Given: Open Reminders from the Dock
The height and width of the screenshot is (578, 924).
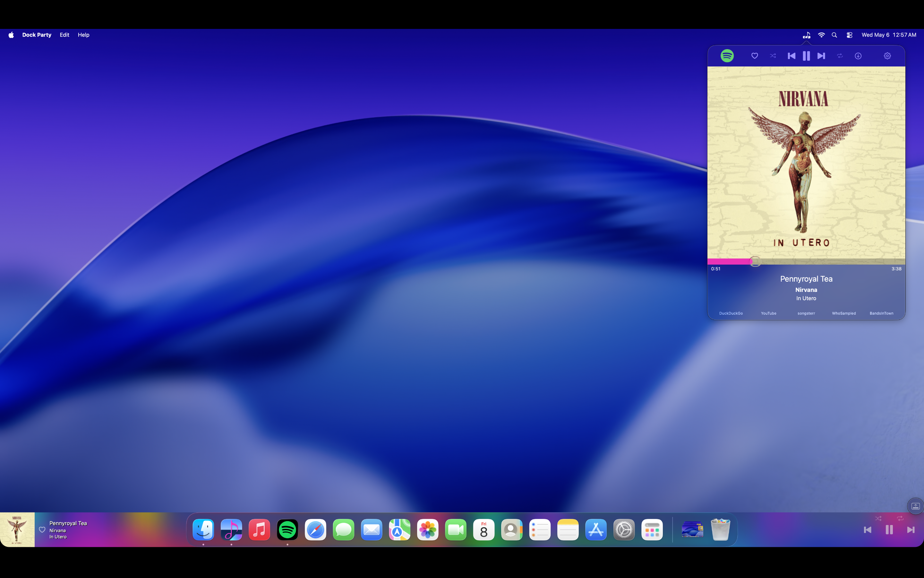Looking at the screenshot, I should pos(540,530).
